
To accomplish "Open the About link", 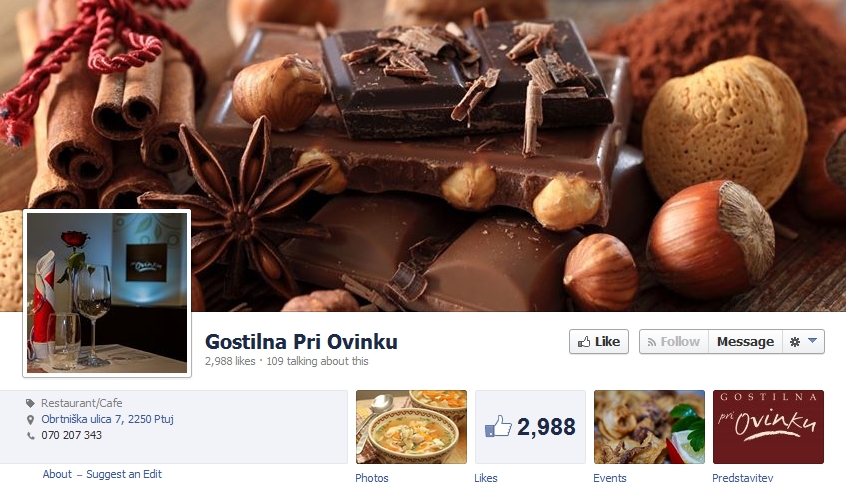I will coord(57,474).
